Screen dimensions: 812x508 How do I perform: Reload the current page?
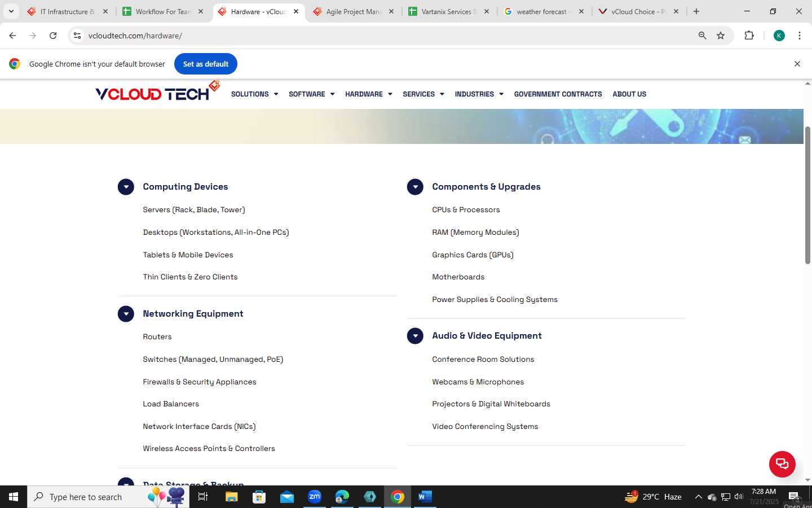tap(53, 36)
